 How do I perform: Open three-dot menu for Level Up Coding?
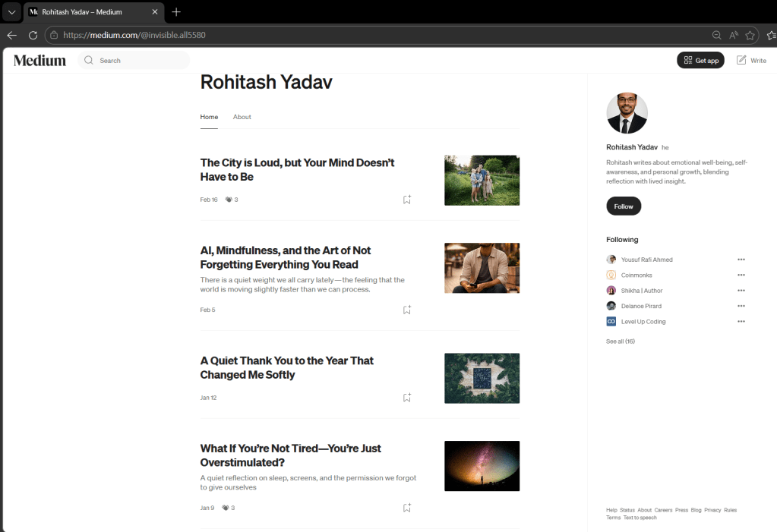pyautogui.click(x=741, y=322)
